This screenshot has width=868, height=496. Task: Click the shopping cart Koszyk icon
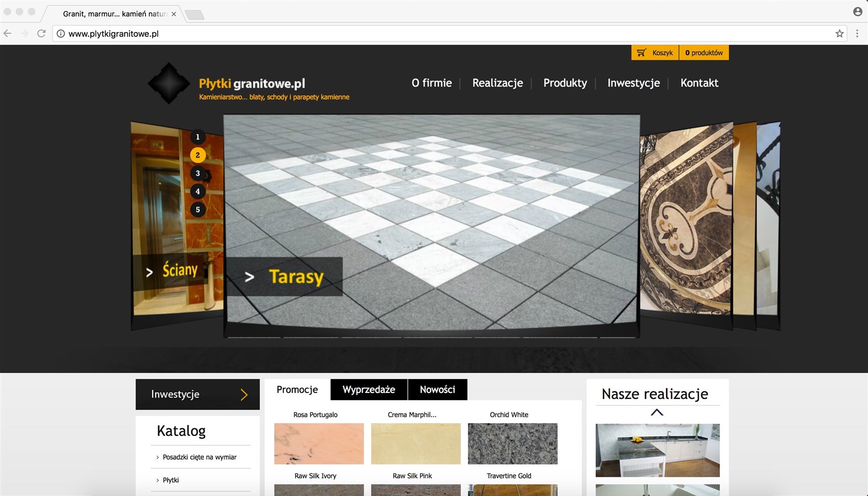click(x=641, y=53)
